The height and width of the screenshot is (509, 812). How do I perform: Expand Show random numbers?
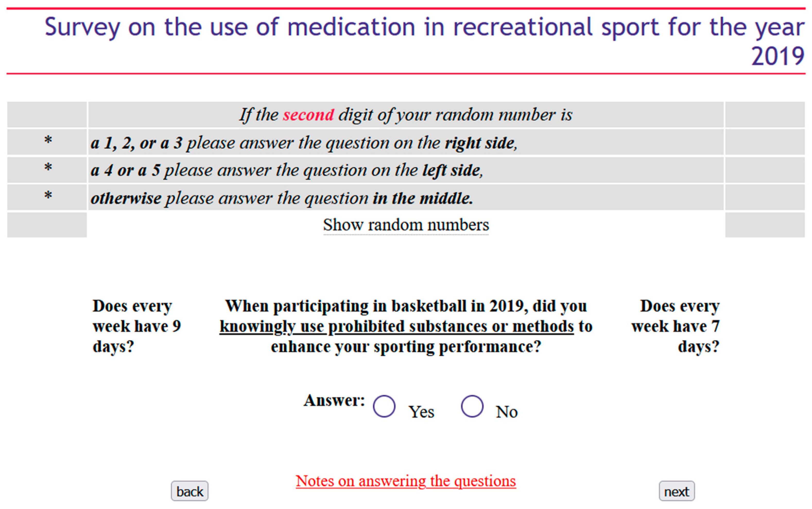[406, 225]
